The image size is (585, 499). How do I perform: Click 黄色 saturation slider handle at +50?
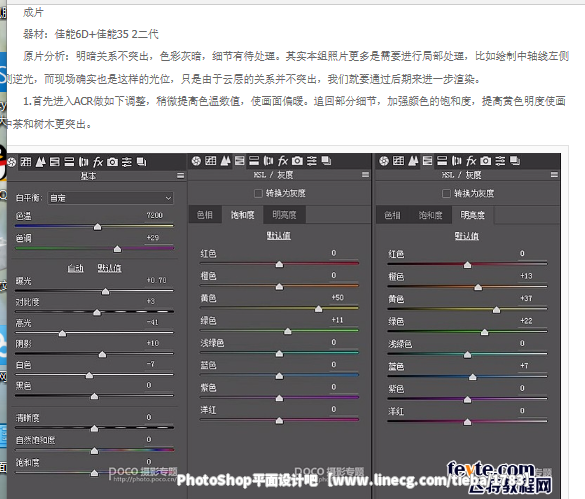click(318, 309)
